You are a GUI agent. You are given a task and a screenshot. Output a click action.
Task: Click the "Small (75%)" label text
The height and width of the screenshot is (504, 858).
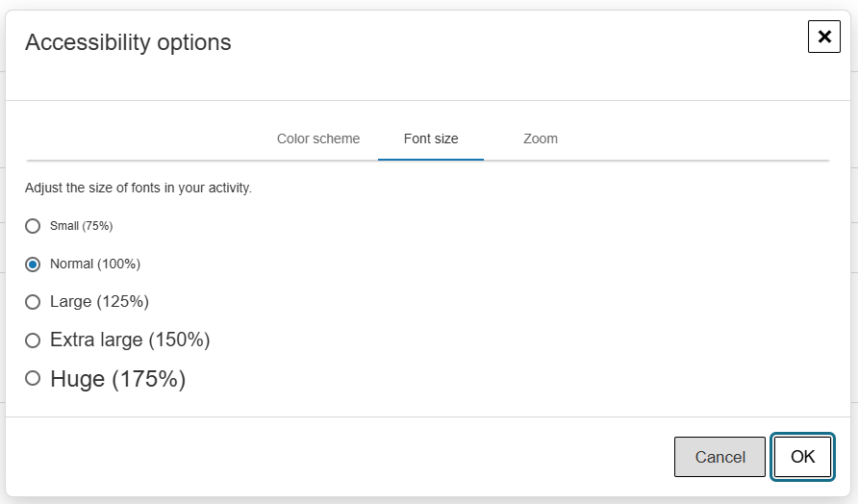[82, 226]
